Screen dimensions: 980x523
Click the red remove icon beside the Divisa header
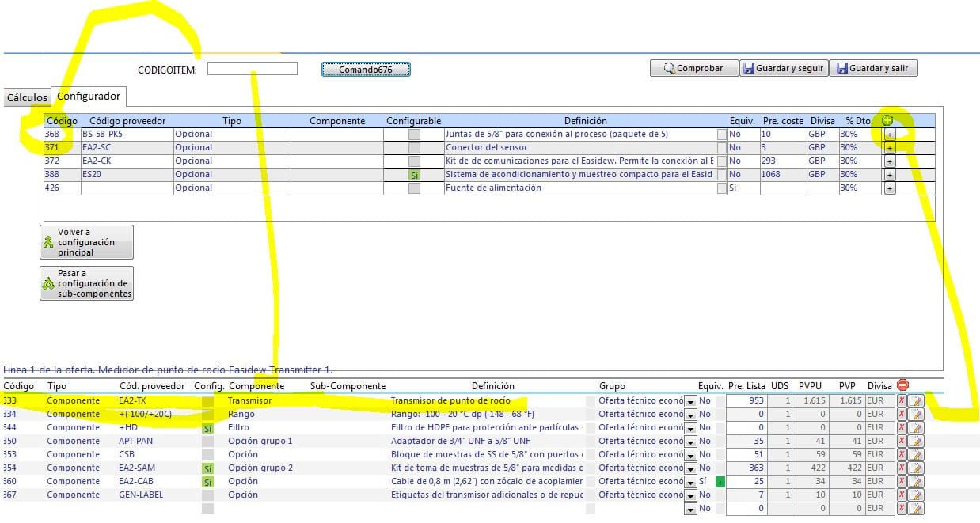point(902,385)
